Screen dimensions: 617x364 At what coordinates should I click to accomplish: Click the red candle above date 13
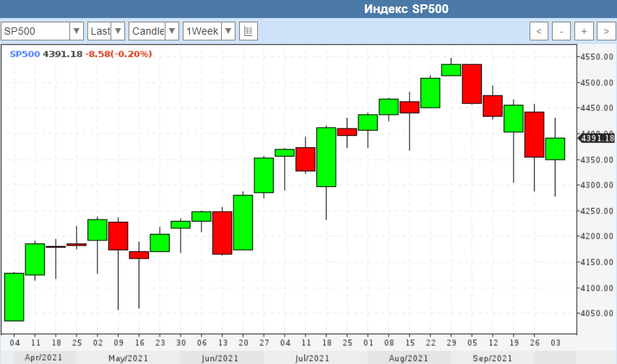[222, 233]
